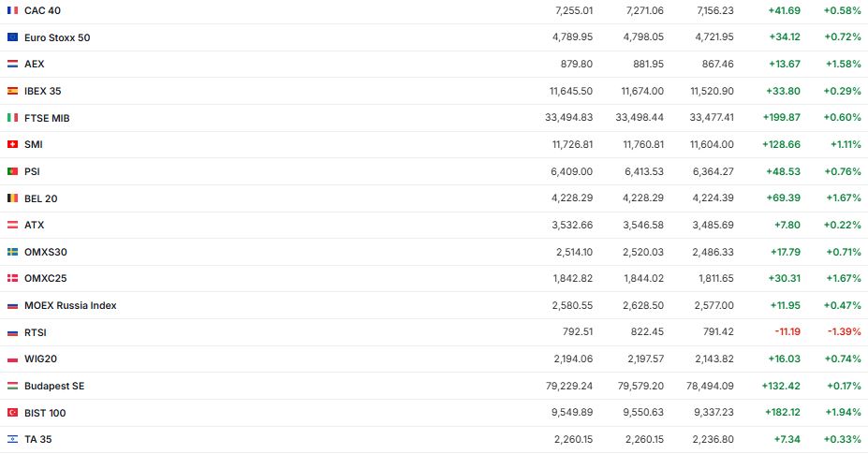
Task: Open the ATX index link
Action: [x=34, y=225]
